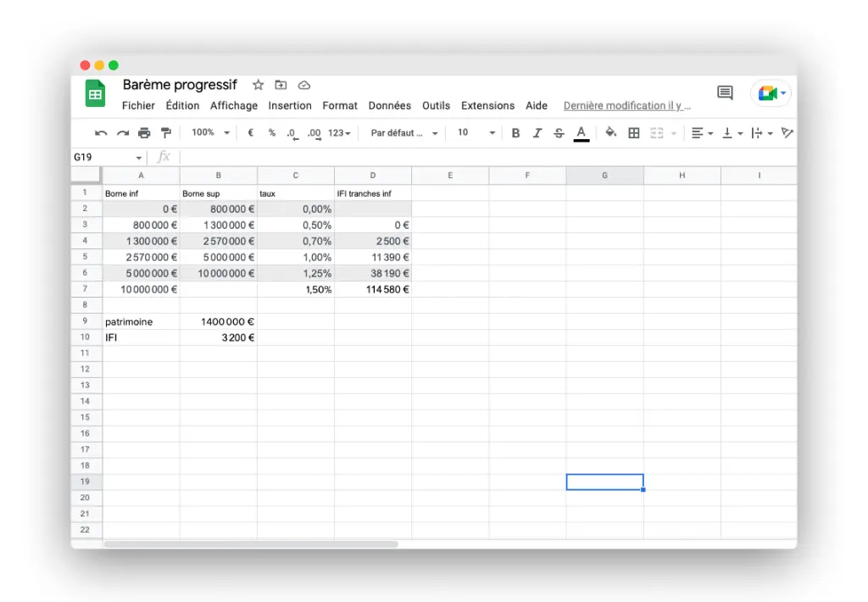Open the comments panel icon

tap(725, 92)
